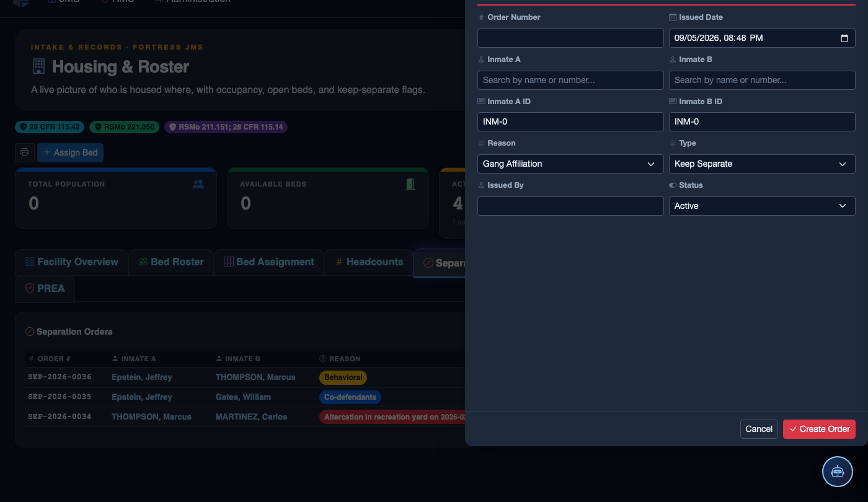
Task: Open the Headcounts tab
Action: point(369,262)
